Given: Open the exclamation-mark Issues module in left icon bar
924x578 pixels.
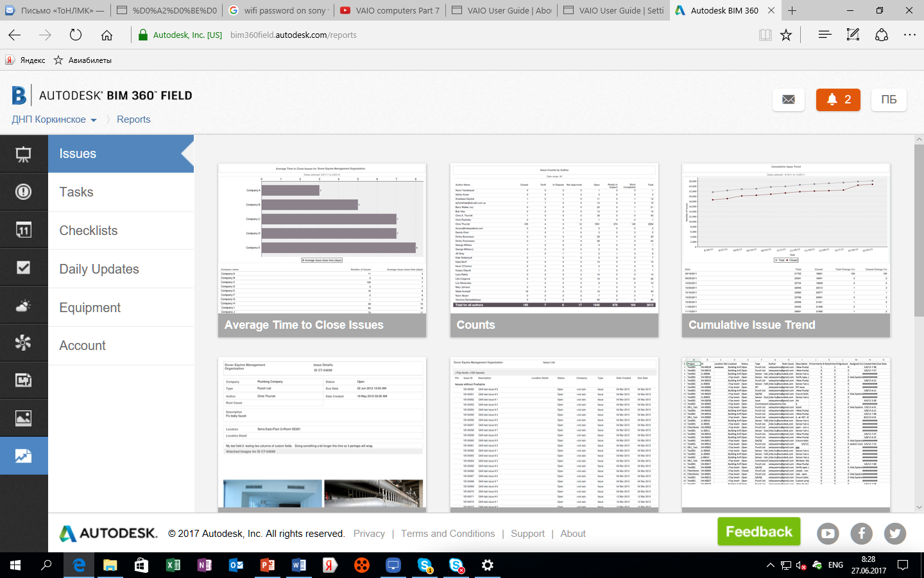Looking at the screenshot, I should tap(24, 192).
